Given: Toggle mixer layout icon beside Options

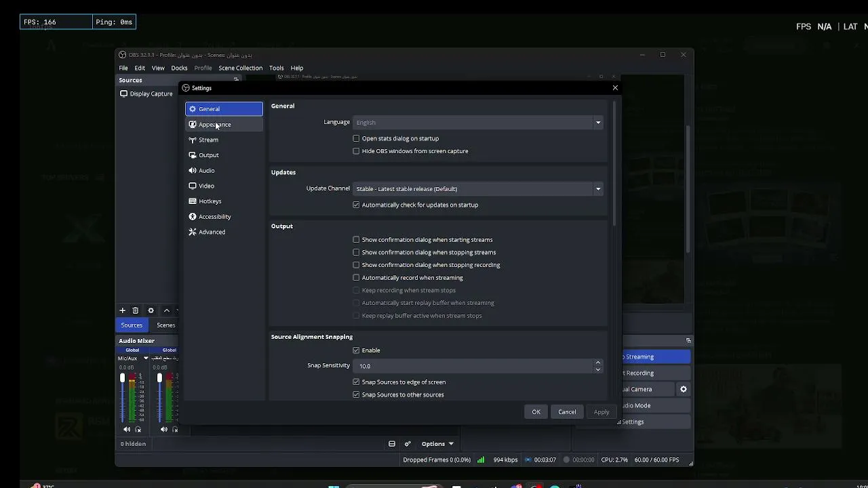Looking at the screenshot, I should coord(392,444).
